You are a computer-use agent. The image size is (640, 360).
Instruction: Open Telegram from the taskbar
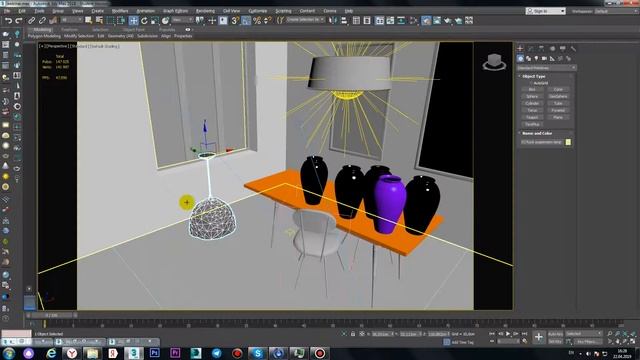point(216,353)
